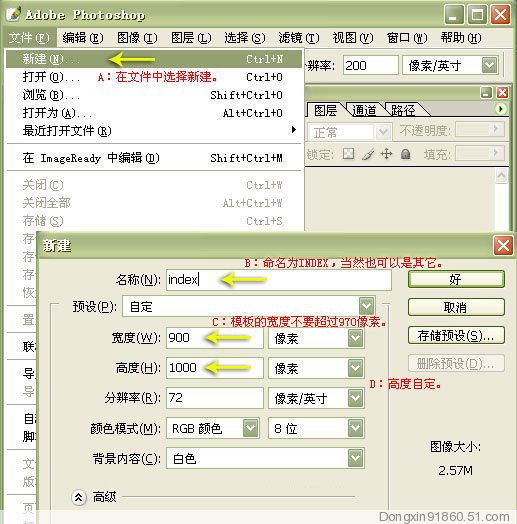Click lock transparent pixels icon
517x524 pixels.
tap(349, 154)
